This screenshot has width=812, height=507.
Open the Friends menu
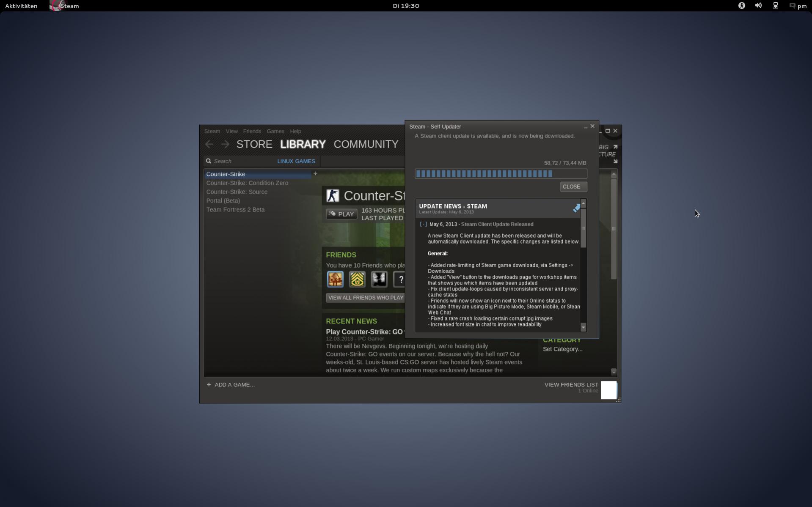[x=252, y=131]
